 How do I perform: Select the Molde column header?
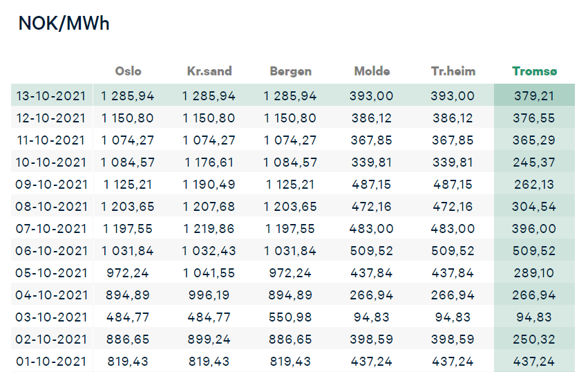pyautogui.click(x=372, y=71)
